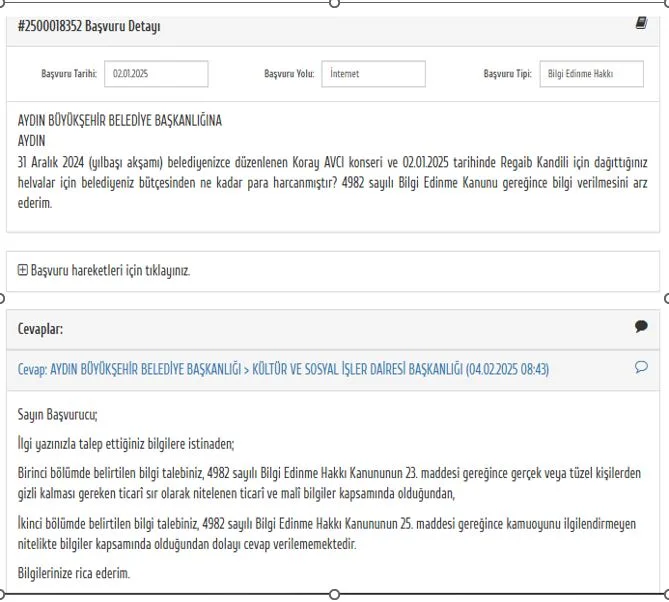
Task: Click the Başvuru Tipi field showing Bilgi Edinme Hakkı
Action: pyautogui.click(x=591, y=74)
